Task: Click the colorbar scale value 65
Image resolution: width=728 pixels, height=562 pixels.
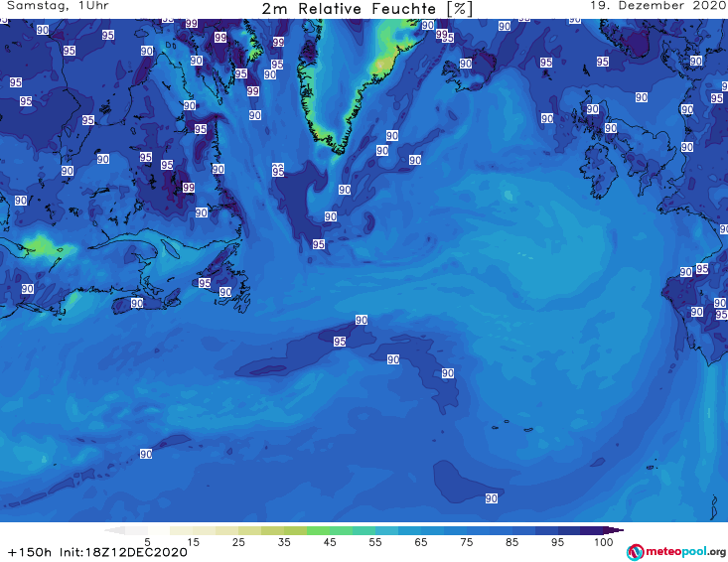Action: [421, 542]
